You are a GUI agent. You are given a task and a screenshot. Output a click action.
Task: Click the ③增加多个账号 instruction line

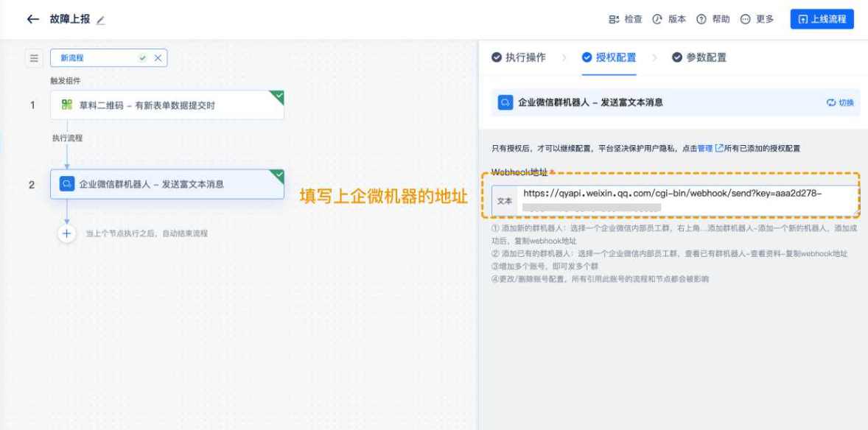tap(545, 267)
